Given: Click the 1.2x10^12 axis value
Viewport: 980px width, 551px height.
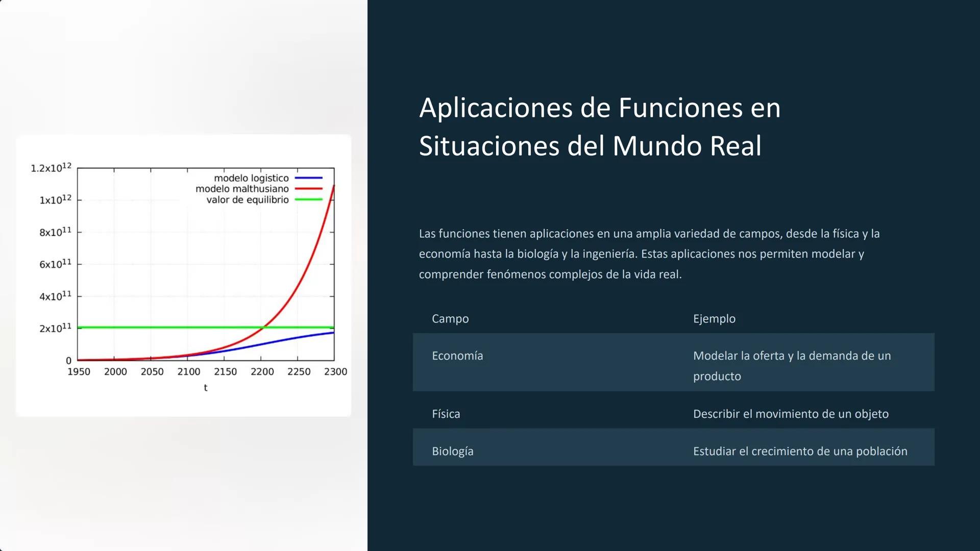Looking at the screenshot, I should (x=51, y=168).
